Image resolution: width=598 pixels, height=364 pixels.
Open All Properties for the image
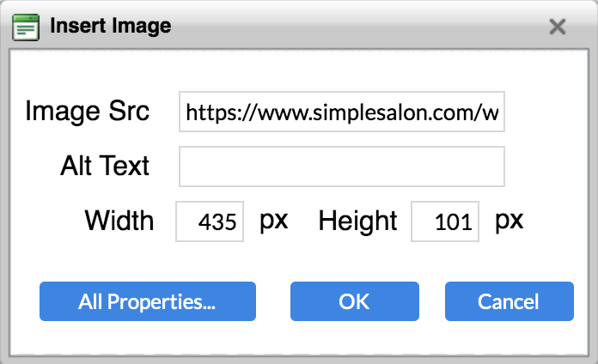click(148, 301)
